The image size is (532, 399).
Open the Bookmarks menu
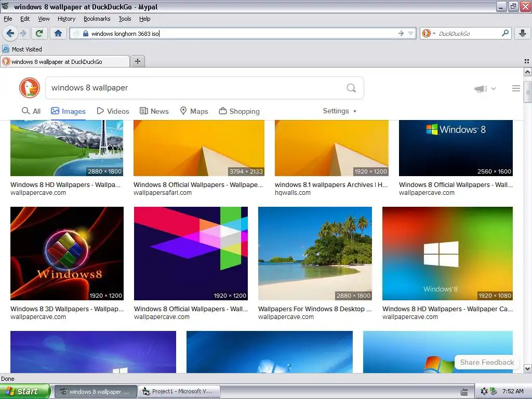pyautogui.click(x=97, y=19)
